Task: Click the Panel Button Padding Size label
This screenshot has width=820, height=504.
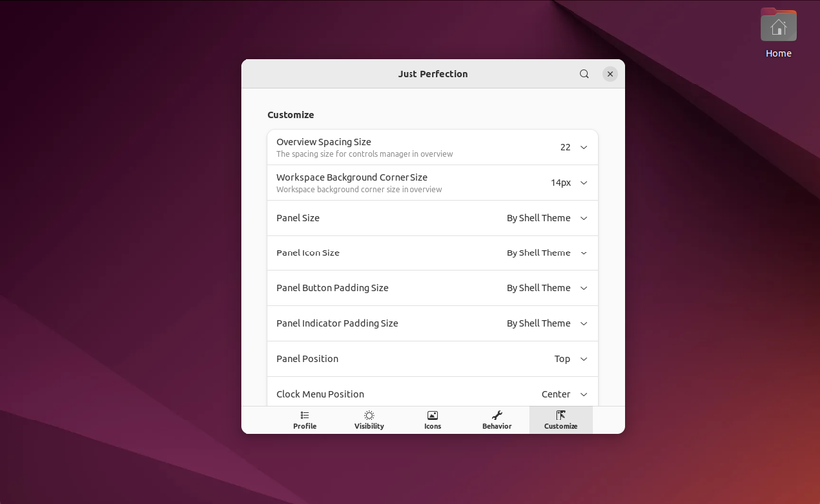Action: (332, 288)
